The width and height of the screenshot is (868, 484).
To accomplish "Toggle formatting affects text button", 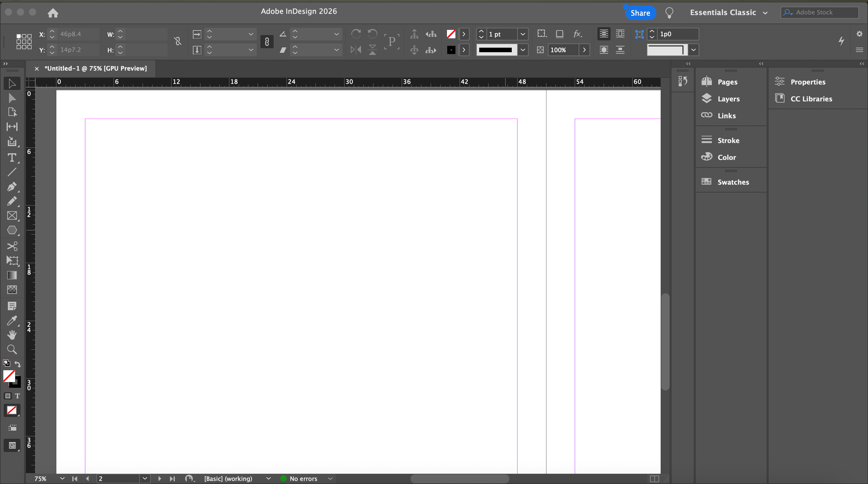I will coord(17,396).
